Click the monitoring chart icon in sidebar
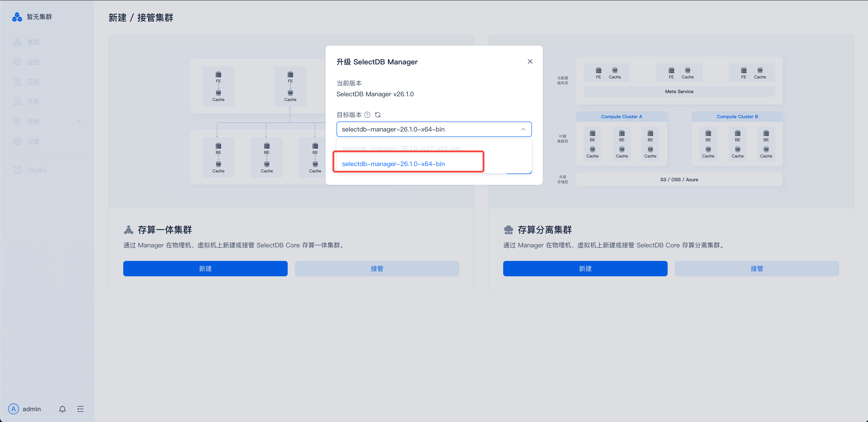 click(x=17, y=62)
